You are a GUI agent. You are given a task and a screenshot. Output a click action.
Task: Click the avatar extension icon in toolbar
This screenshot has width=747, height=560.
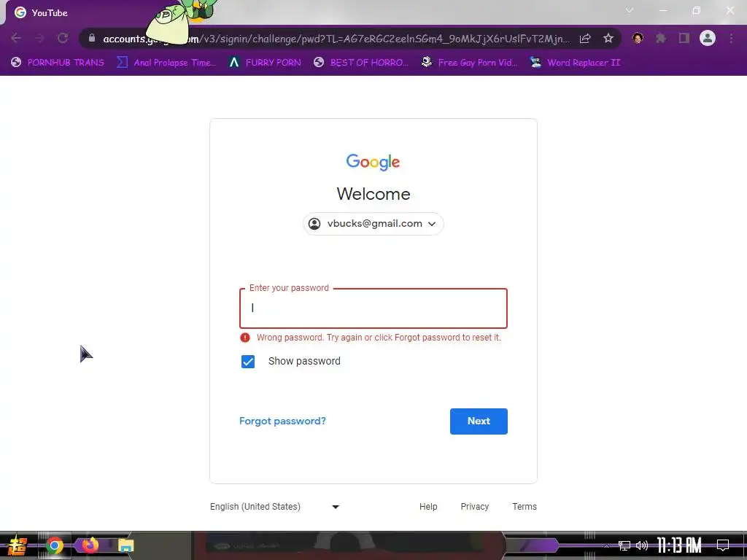(638, 38)
